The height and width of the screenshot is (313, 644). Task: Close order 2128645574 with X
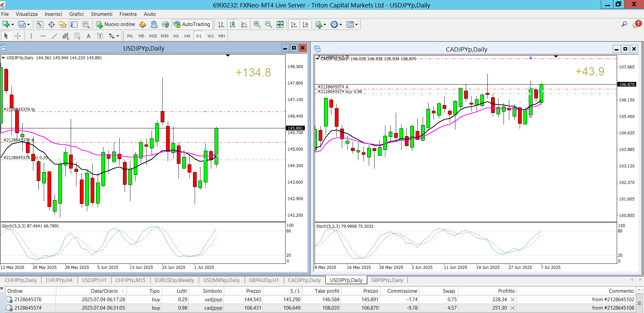tap(513, 308)
